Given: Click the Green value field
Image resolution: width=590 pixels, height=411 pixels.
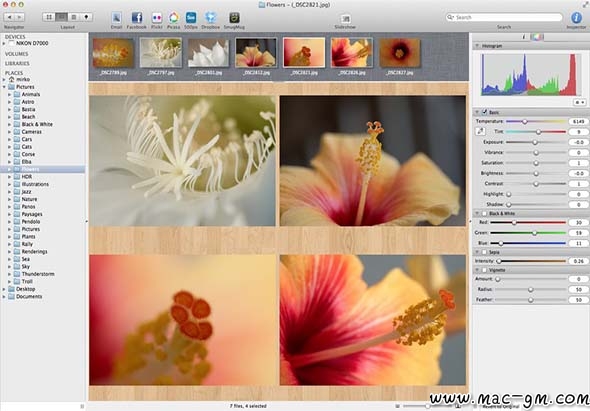Looking at the screenshot, I should click(x=578, y=233).
